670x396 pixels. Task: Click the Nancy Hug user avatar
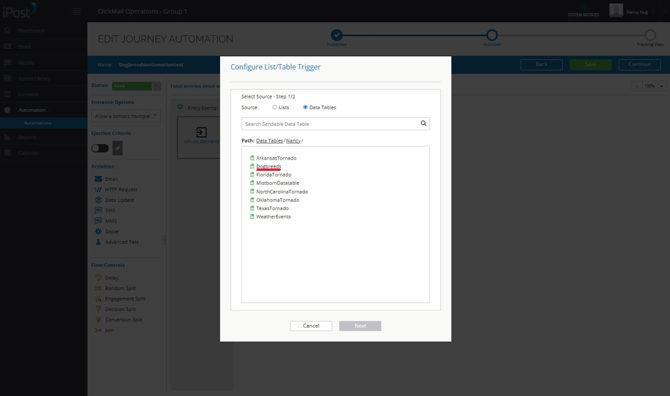click(616, 10)
